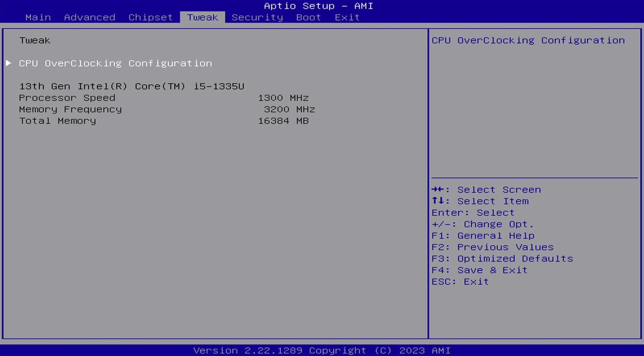Click the 13th Gen Intel Core i5-1335U line
This screenshot has width=644, height=356.
pos(132,87)
